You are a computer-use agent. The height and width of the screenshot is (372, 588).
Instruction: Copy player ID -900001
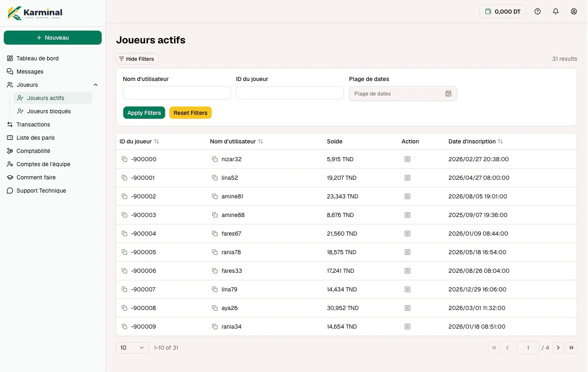pos(124,178)
